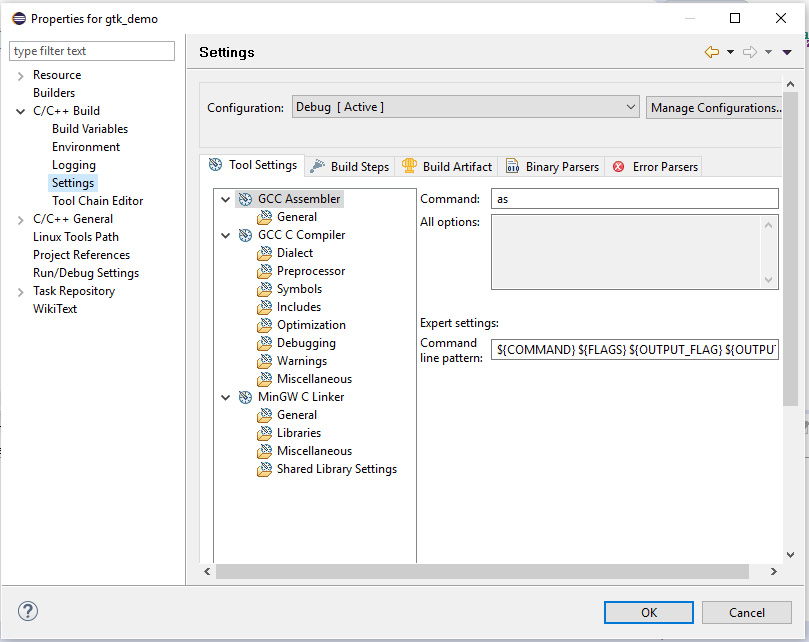809x642 pixels.
Task: Click the Help question mark icon
Action: pos(27,611)
